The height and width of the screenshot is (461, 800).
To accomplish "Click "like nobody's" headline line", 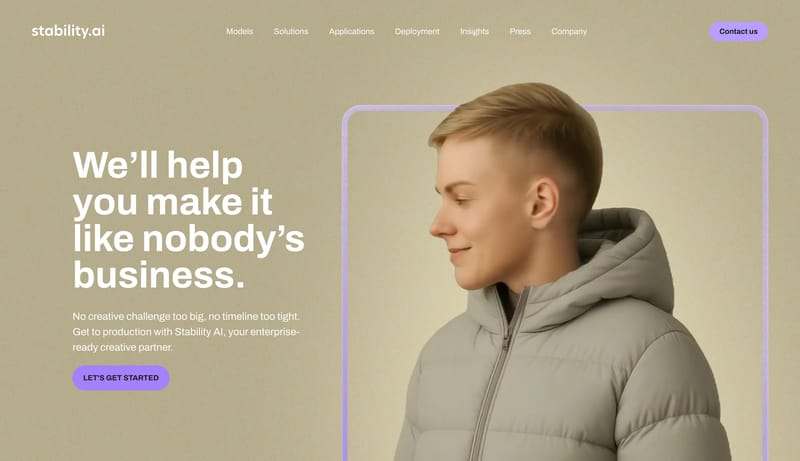I will 188,239.
